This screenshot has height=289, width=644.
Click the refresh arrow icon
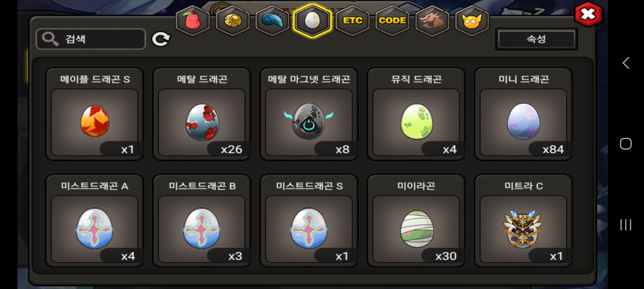(161, 39)
